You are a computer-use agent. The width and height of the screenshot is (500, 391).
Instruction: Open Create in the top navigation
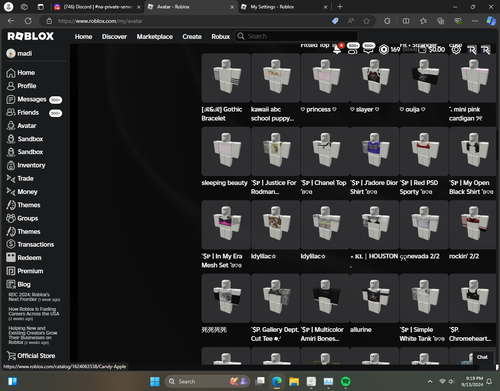click(x=192, y=37)
